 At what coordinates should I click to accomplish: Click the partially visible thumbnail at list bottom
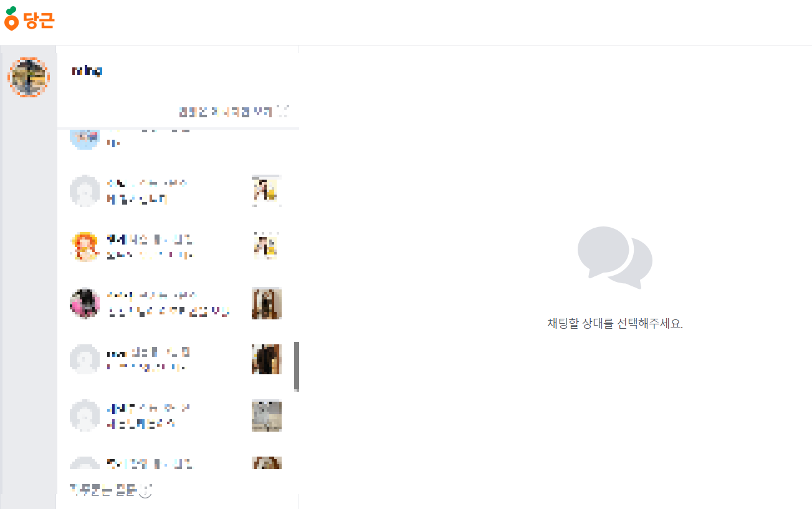coord(267,462)
